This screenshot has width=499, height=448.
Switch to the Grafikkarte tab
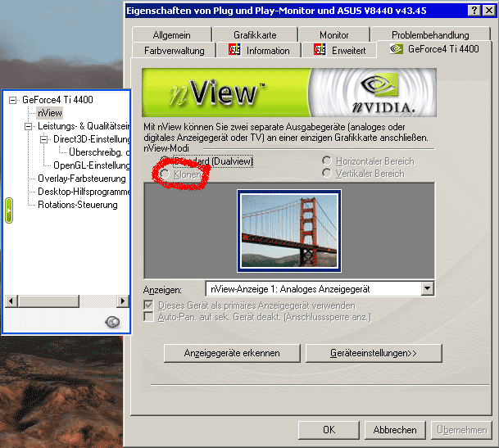[x=255, y=34]
